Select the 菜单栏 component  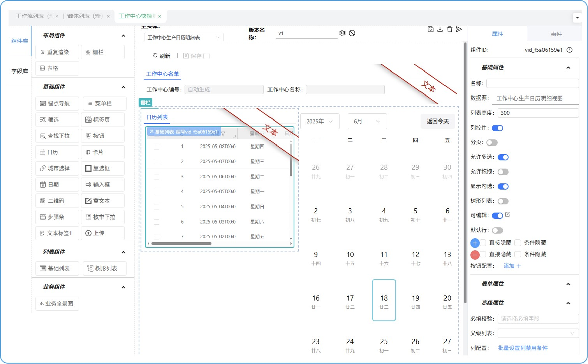[x=105, y=104]
